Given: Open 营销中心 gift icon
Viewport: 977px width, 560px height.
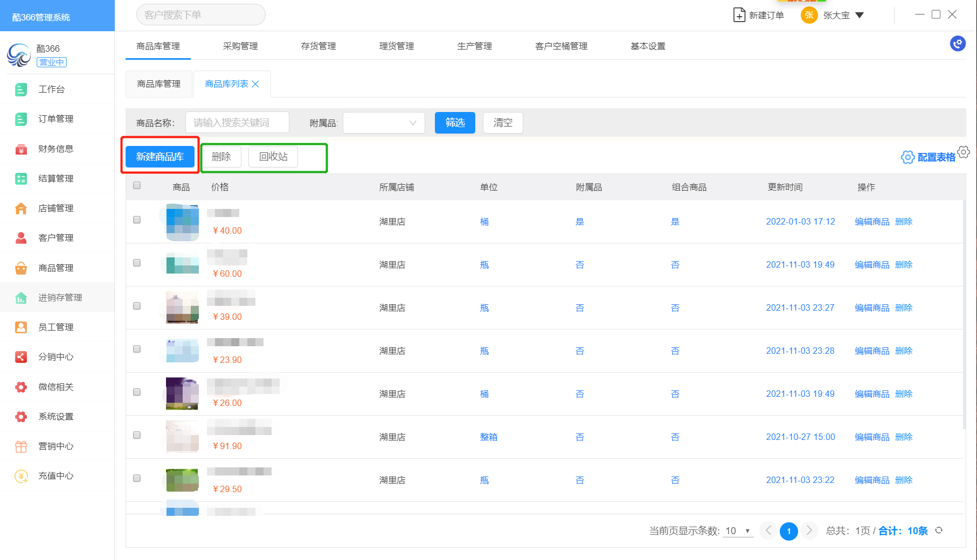Looking at the screenshot, I should 21,446.
